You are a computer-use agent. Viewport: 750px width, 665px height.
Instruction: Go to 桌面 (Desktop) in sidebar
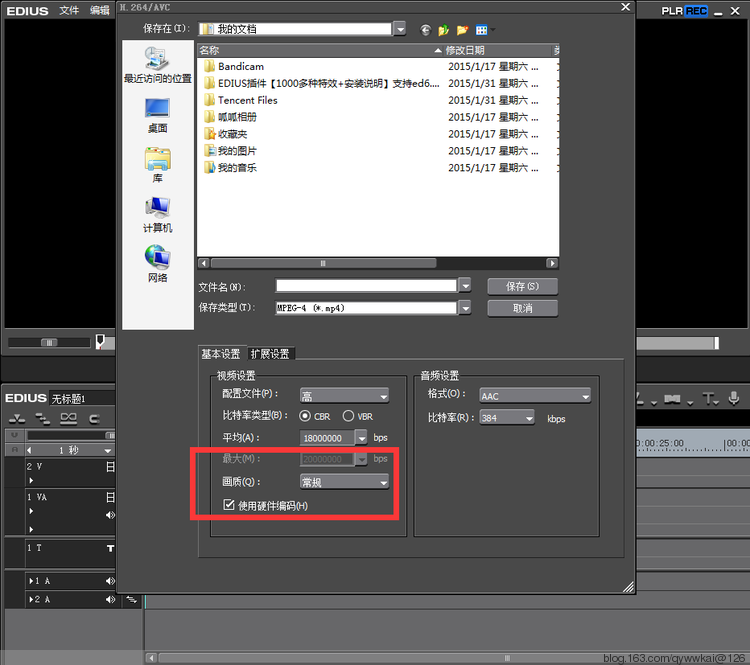click(157, 113)
